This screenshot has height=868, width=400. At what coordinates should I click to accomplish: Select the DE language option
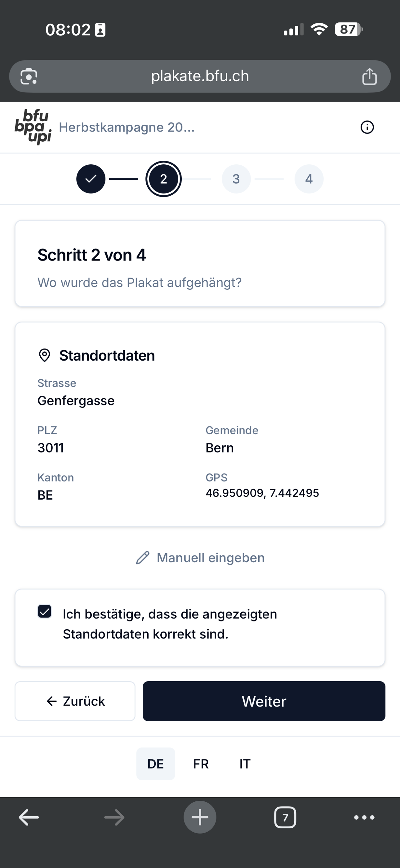point(155,764)
